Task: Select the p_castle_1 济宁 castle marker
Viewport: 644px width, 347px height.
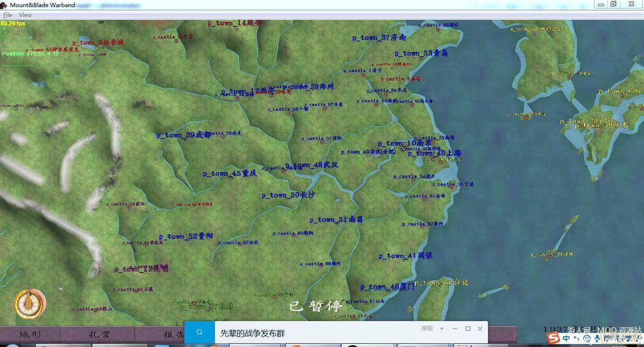Action: tap(363, 71)
